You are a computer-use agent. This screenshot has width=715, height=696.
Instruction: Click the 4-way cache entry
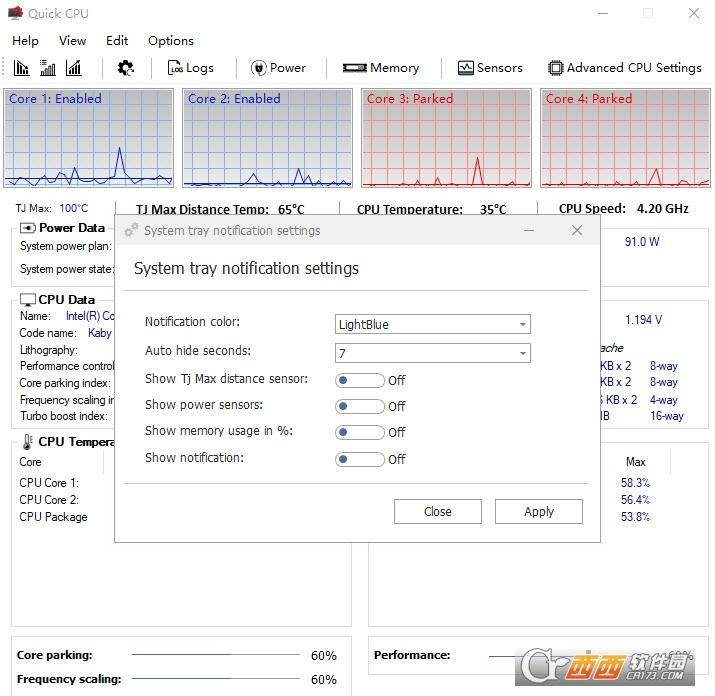663,400
